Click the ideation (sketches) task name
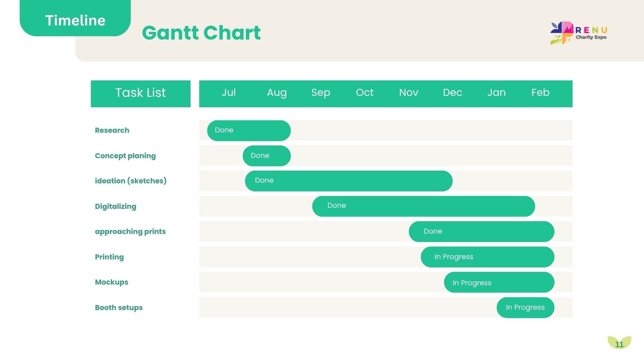The height and width of the screenshot is (362, 644). [x=131, y=181]
